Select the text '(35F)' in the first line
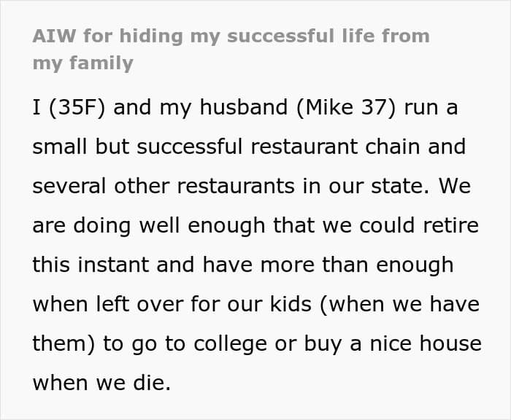Image resolution: width=511 pixels, height=420 pixels. [77, 107]
